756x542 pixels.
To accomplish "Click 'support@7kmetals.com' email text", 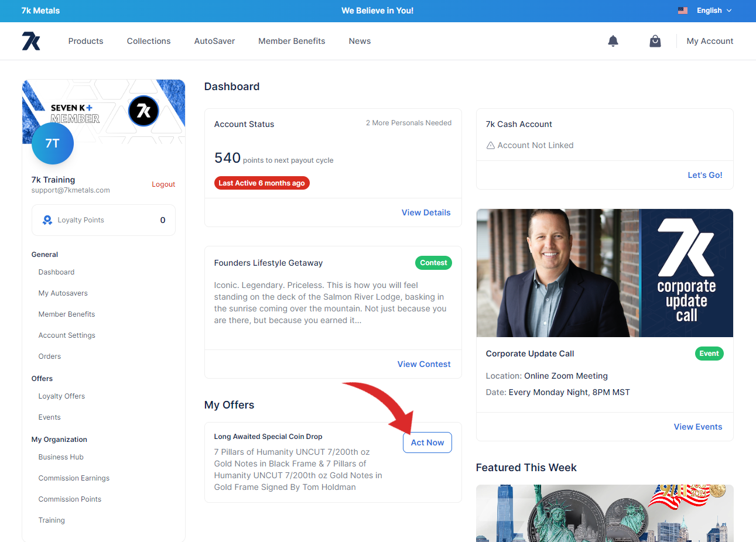I will pyautogui.click(x=71, y=190).
